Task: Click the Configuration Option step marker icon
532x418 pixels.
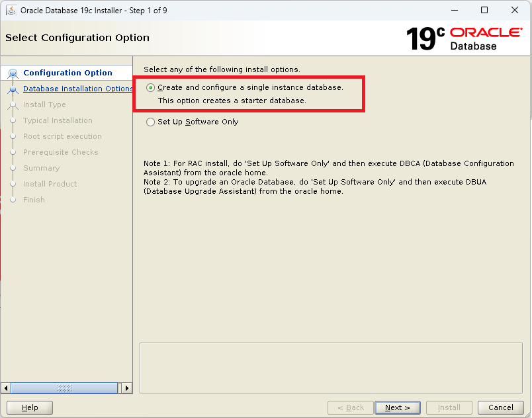Action: (x=13, y=73)
